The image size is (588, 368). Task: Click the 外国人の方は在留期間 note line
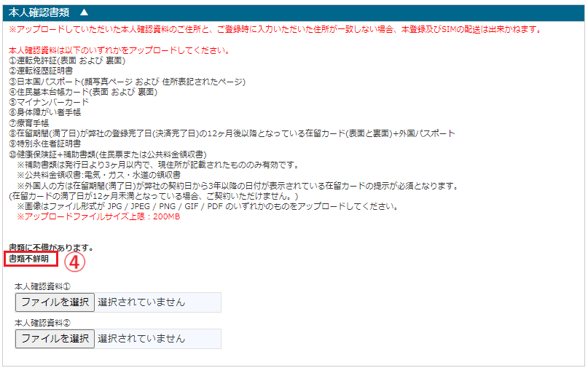pos(238,186)
